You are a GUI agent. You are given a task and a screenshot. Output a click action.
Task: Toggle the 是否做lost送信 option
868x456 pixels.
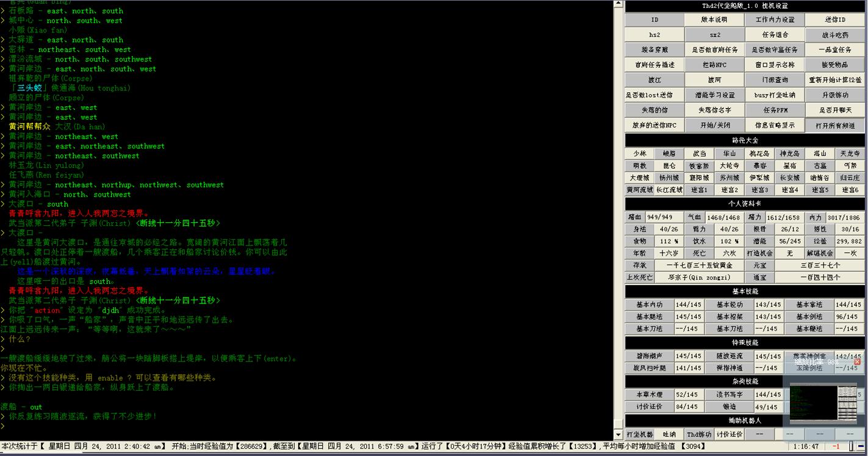(x=654, y=95)
